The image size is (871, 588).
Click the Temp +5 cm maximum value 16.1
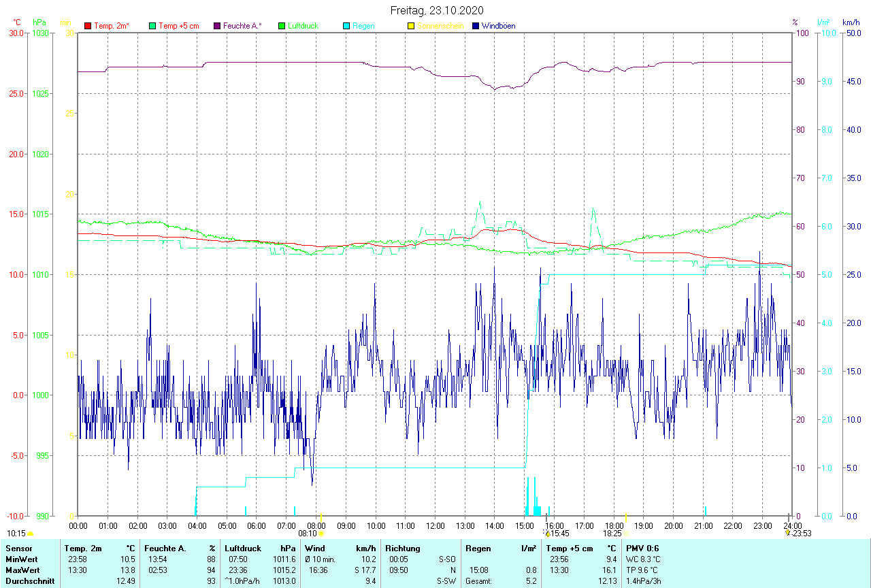608,570
